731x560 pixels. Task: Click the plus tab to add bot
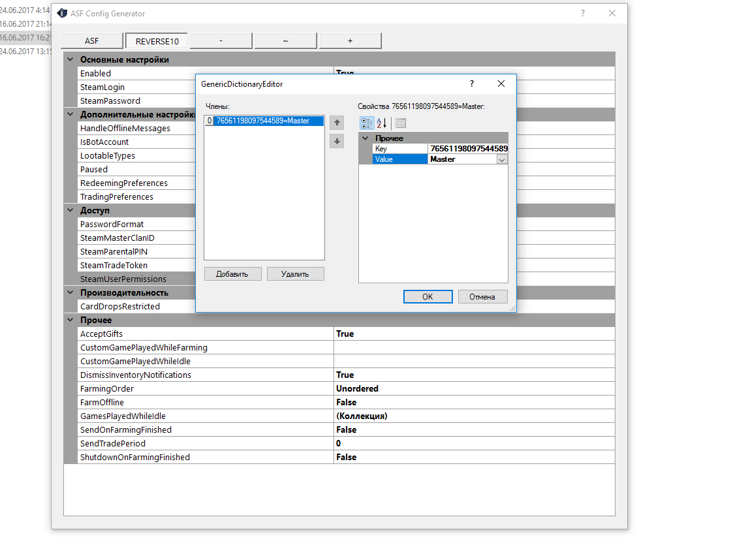point(350,41)
